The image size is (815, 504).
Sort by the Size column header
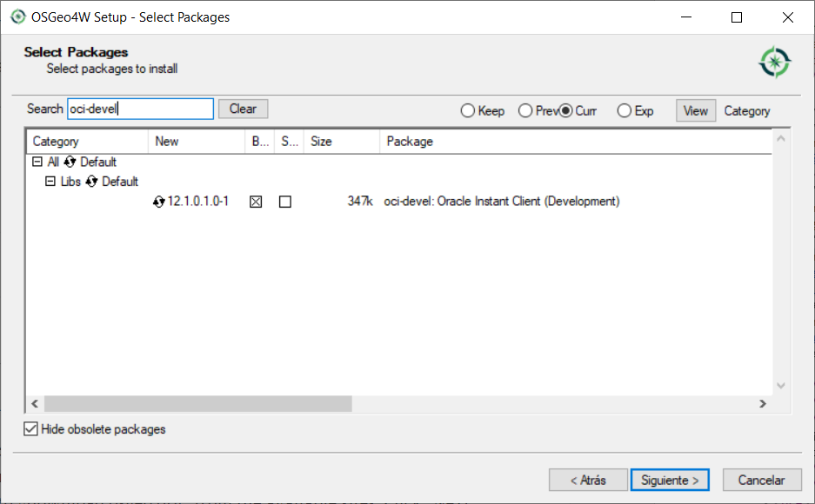tap(321, 141)
